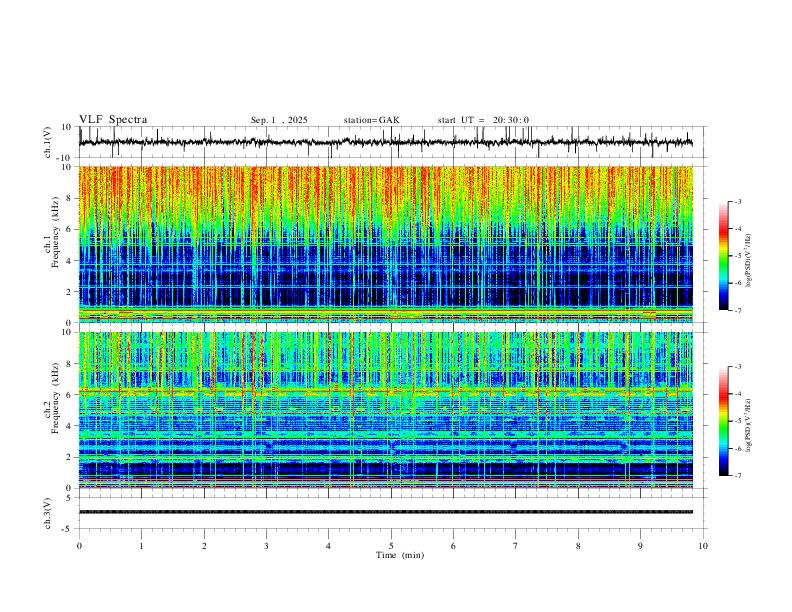
Task: Click the "-5" tick on the ch.3(V) axis
Action: 67,529
